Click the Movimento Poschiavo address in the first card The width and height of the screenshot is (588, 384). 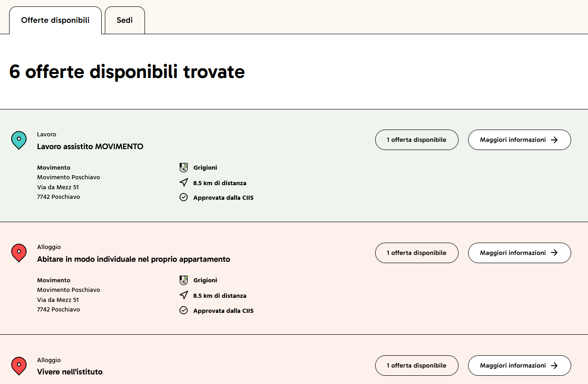pyautogui.click(x=68, y=177)
